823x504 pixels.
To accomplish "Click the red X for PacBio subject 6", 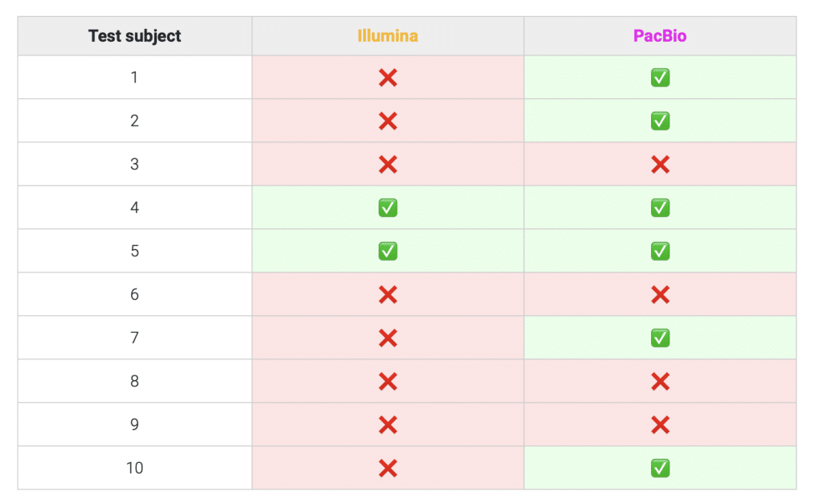I will pyautogui.click(x=660, y=294).
